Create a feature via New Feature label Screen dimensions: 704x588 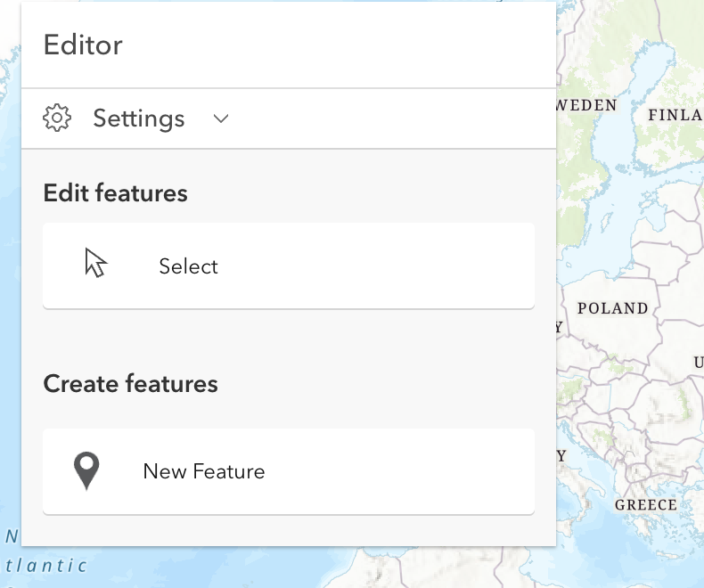(x=204, y=471)
